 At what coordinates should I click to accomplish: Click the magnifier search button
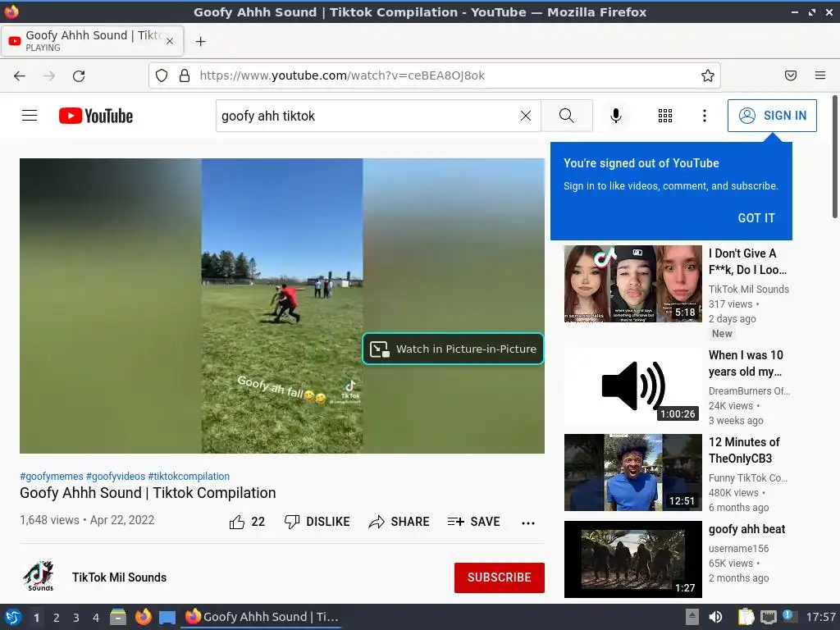(567, 116)
